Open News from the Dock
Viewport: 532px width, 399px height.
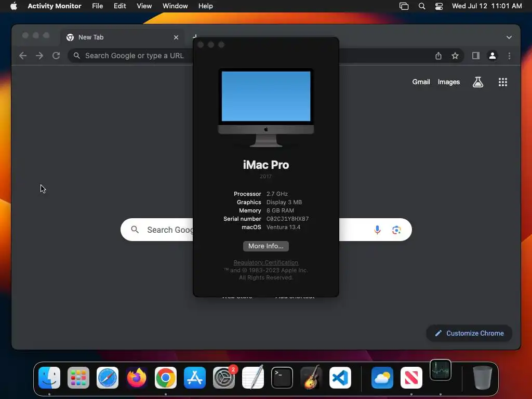411,378
